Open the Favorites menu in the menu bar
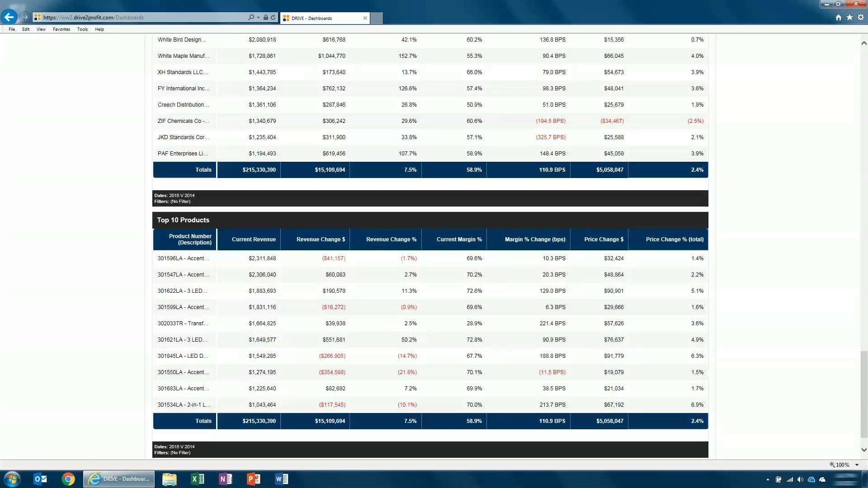Viewport: 868px width, 488px height. pos(61,29)
